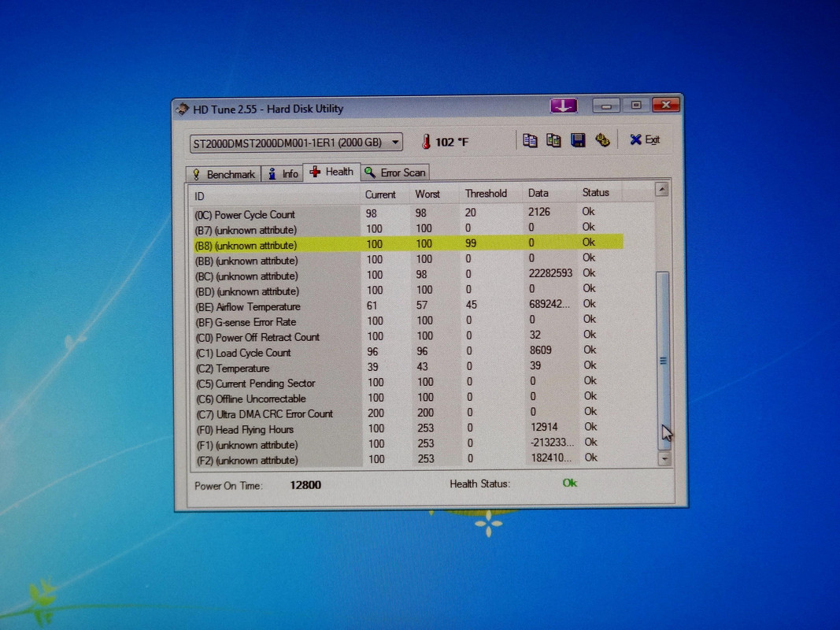Viewport: 840px width, 630px height.
Task: Open the options tools icon
Action: [x=603, y=140]
